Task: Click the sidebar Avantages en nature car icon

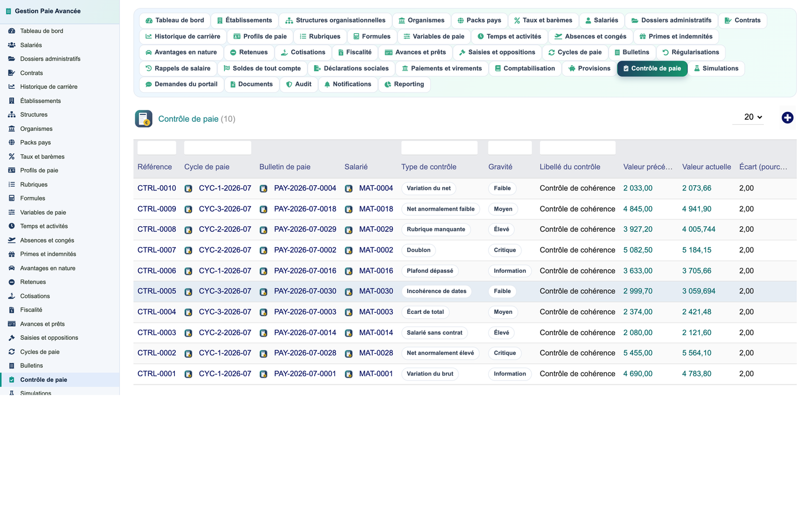Action: (x=12, y=268)
